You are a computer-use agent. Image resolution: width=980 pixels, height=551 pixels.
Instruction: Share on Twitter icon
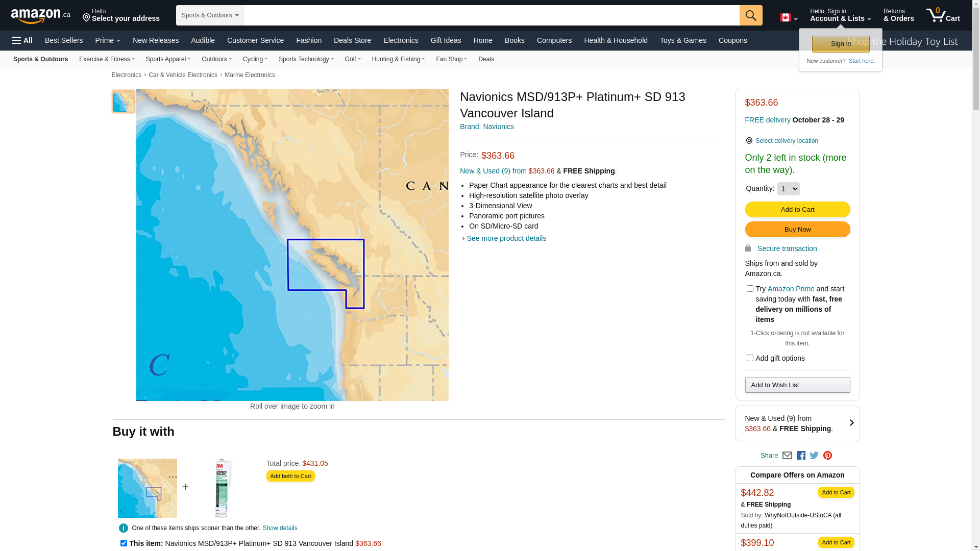[x=814, y=456]
